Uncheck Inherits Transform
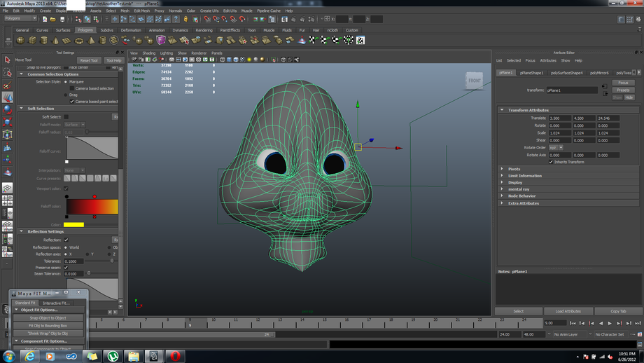644x363 pixels. tap(551, 162)
